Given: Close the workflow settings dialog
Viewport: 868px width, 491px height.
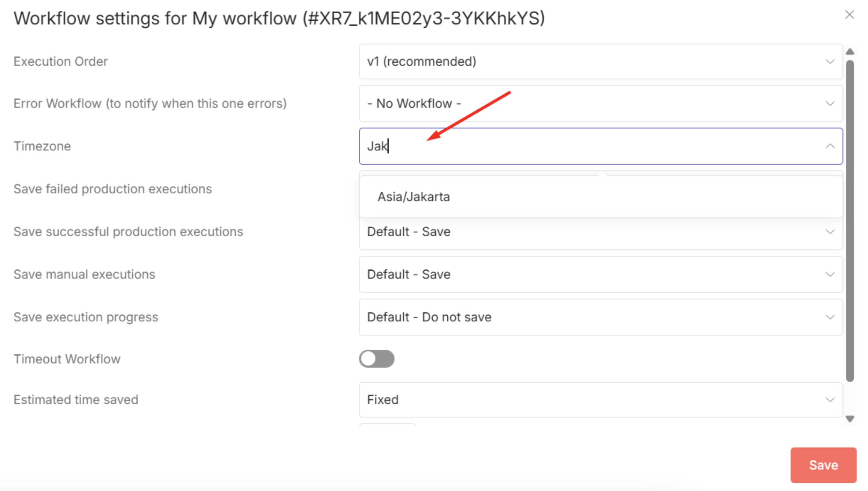Looking at the screenshot, I should (849, 15).
